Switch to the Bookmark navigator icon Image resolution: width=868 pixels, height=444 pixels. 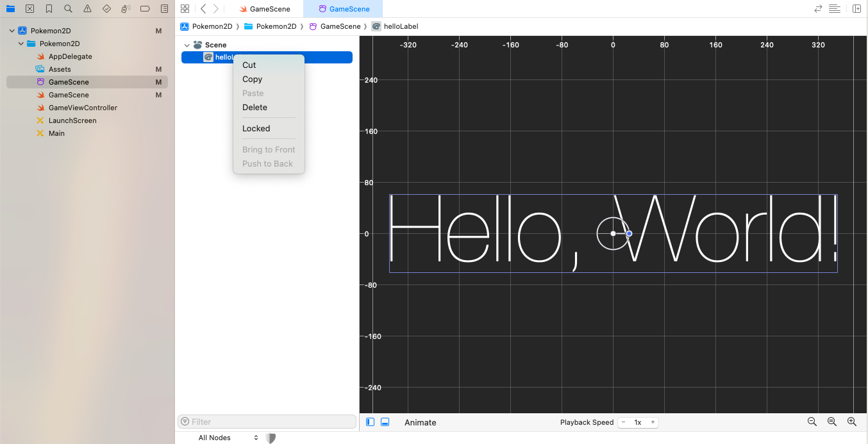pos(49,9)
